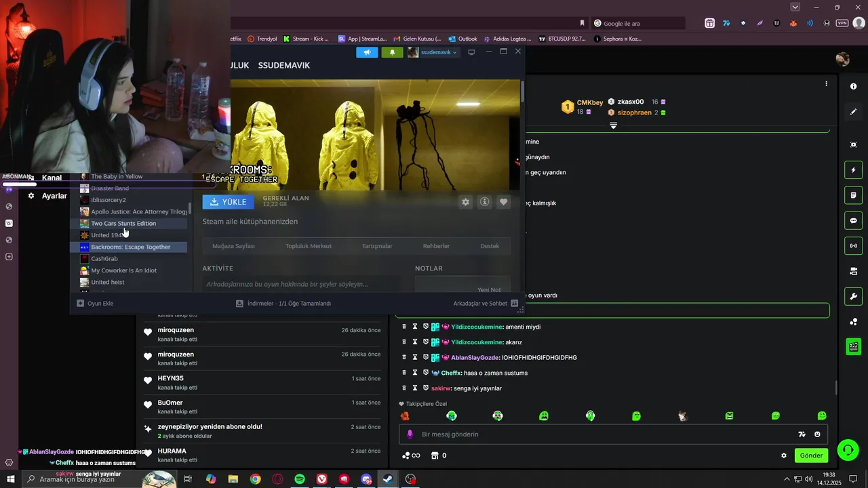
Task: Open Ayarlar settings in sidebar
Action: click(x=47, y=196)
